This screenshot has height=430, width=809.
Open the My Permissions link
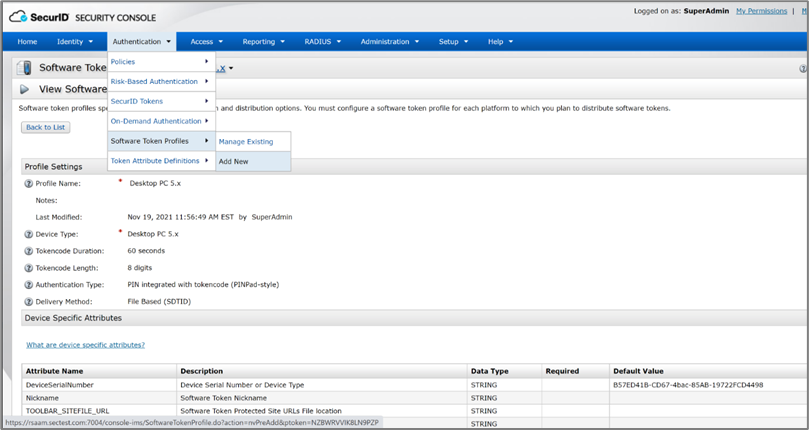[761, 11]
